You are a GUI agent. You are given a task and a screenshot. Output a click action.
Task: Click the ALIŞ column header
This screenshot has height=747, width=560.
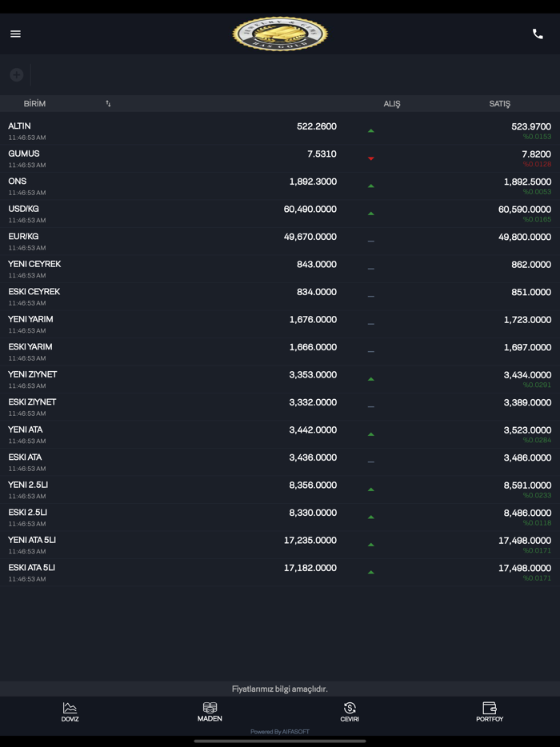coord(392,103)
